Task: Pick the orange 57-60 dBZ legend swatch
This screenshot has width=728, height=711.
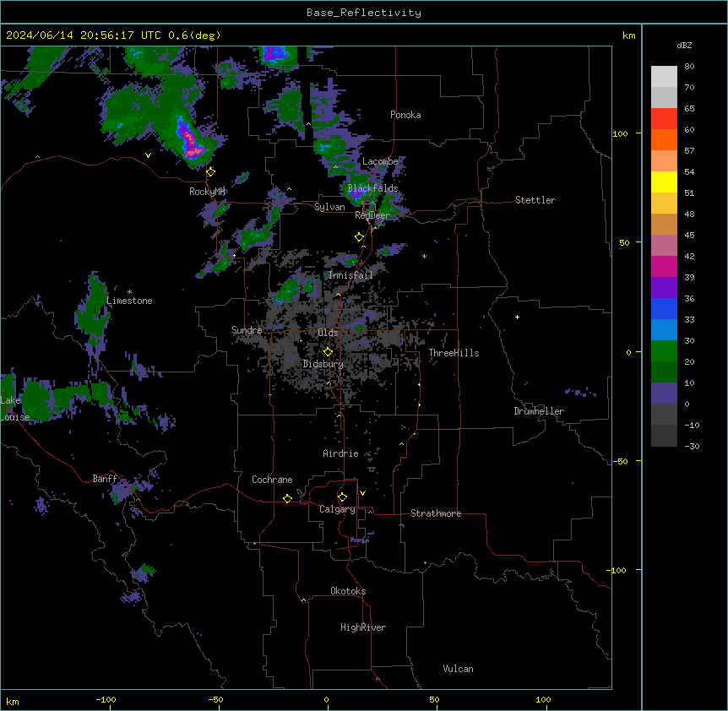Action: point(664,139)
